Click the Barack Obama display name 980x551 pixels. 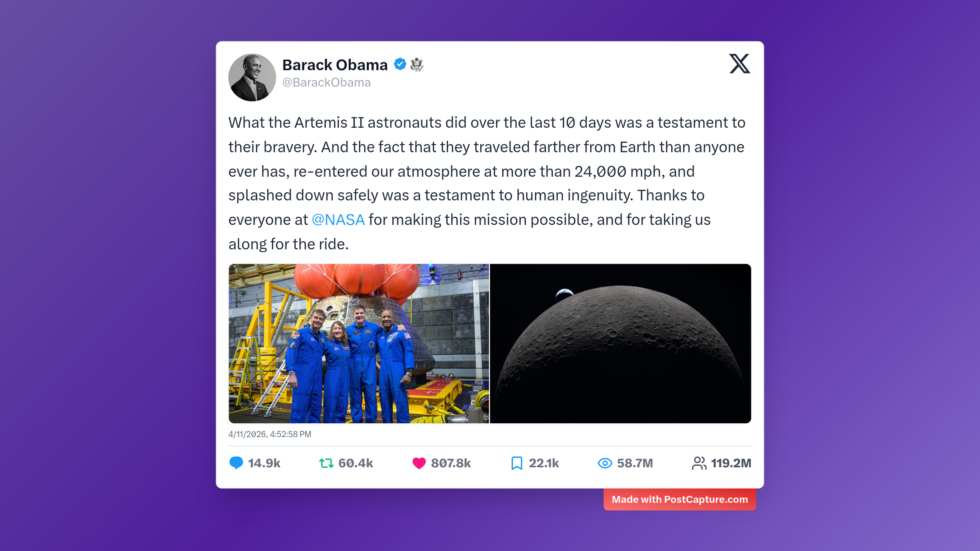click(x=335, y=65)
